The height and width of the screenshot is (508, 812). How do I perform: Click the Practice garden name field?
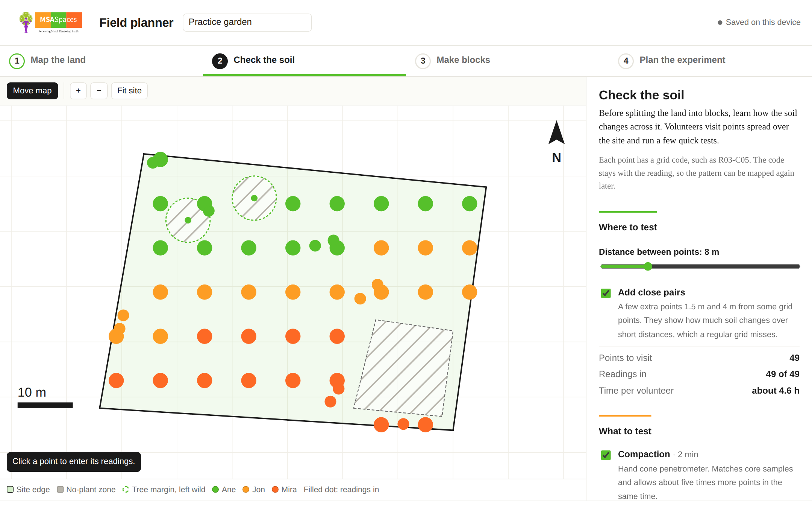click(x=247, y=22)
